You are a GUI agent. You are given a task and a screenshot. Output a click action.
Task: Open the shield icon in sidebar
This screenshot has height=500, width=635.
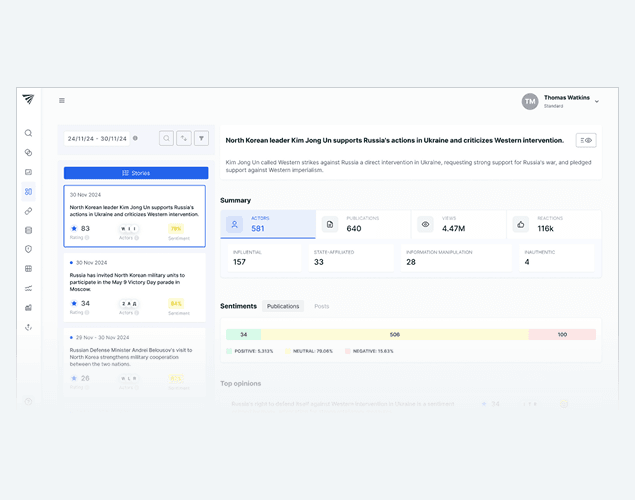click(x=28, y=249)
